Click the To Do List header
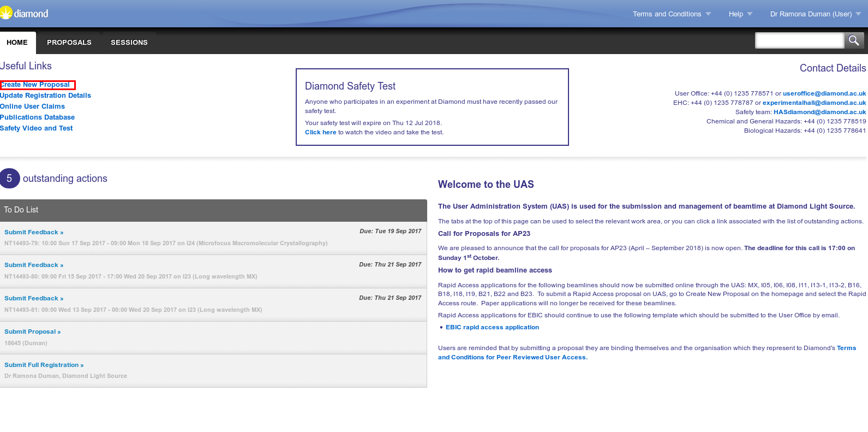 (213, 210)
